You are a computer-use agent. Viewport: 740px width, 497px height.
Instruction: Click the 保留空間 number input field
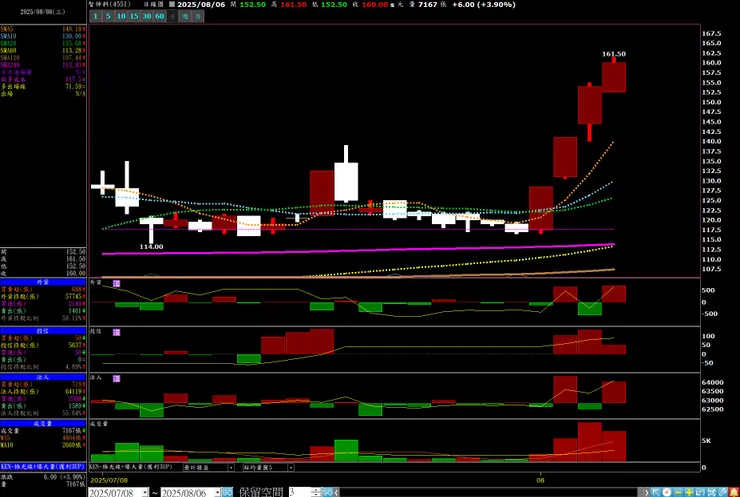coord(300,492)
